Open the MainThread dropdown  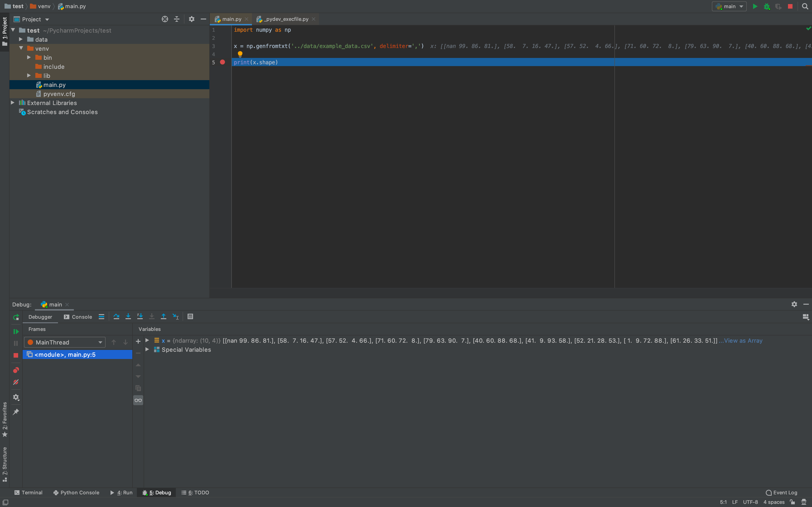[65, 342]
